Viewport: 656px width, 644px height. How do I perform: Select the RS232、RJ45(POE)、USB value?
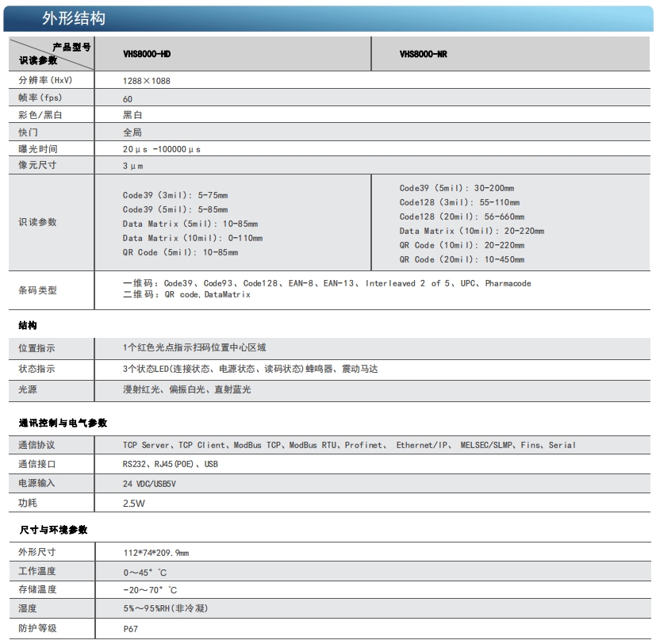[x=171, y=464]
